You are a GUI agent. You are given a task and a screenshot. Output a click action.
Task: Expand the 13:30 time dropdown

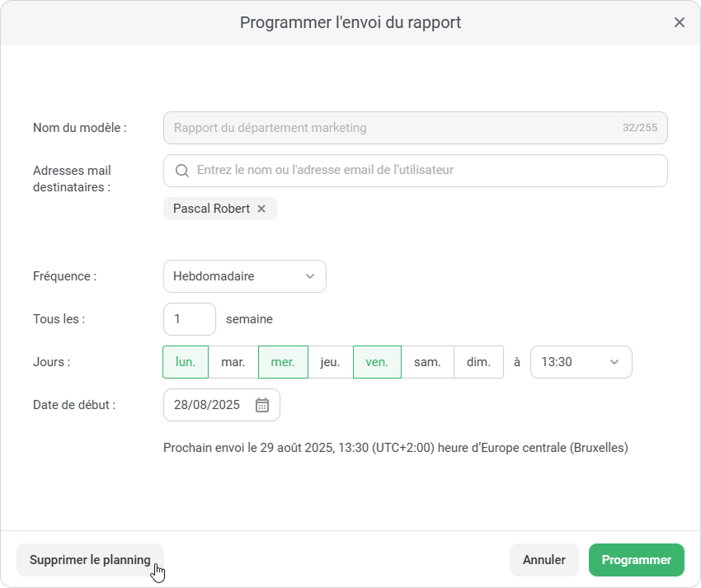(581, 362)
